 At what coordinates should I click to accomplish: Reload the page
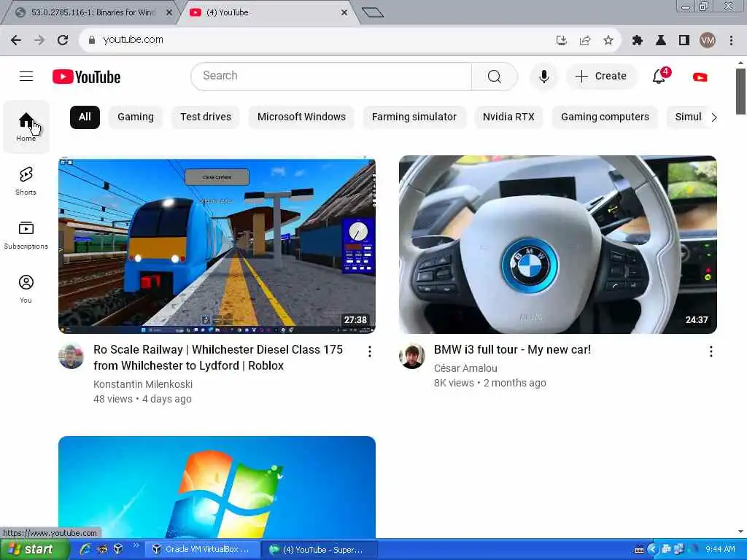pos(63,40)
